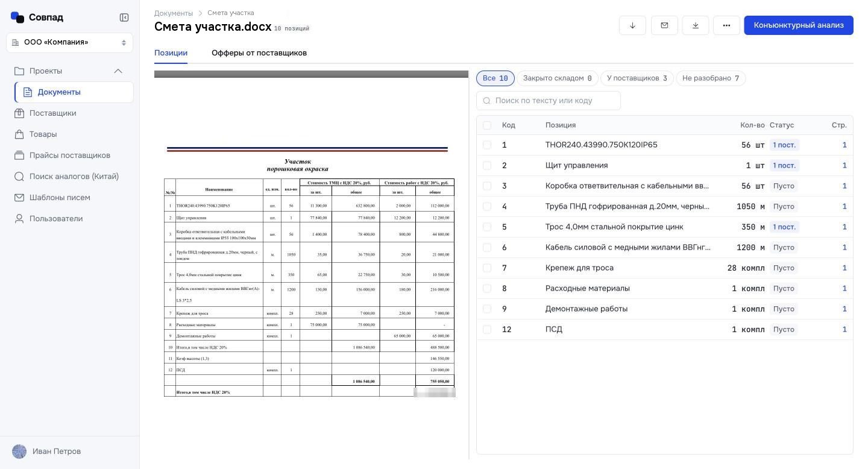Click the bag icon beside Товары
The height and width of the screenshot is (469, 868).
pyautogui.click(x=19, y=134)
